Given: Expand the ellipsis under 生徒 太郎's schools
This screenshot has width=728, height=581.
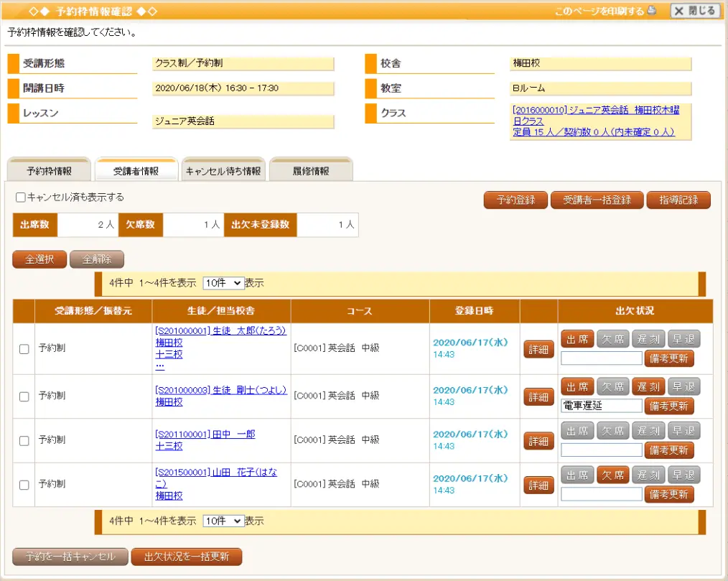Looking at the screenshot, I should tap(159, 365).
